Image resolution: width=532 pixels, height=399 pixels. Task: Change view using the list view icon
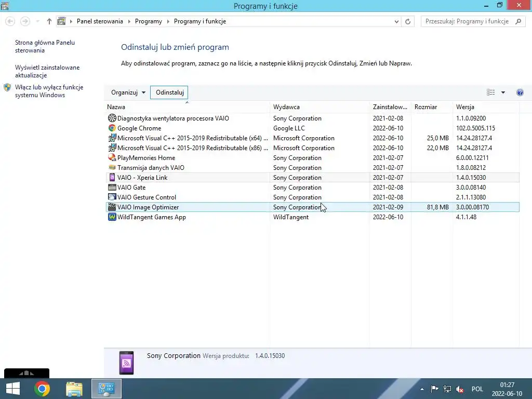(x=490, y=92)
